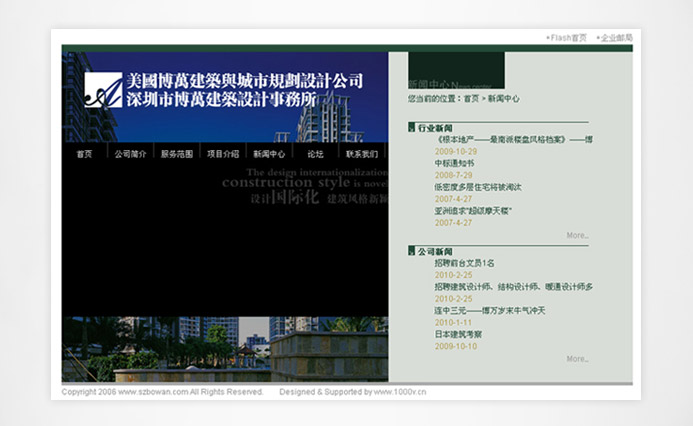
Task: Open the 企业邮局 link at top right
Action: tap(615, 37)
